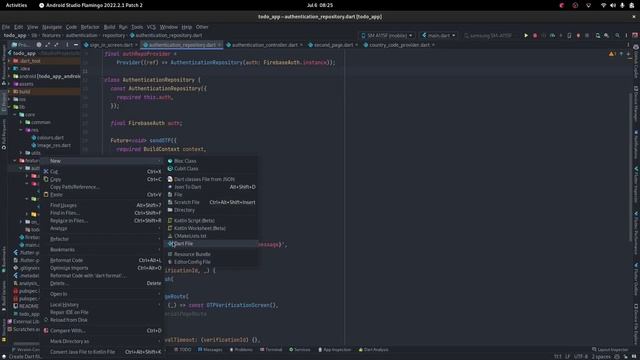Expand the assets folder
The height and width of the screenshot is (360, 640).
pyautogui.click(x=9, y=84)
